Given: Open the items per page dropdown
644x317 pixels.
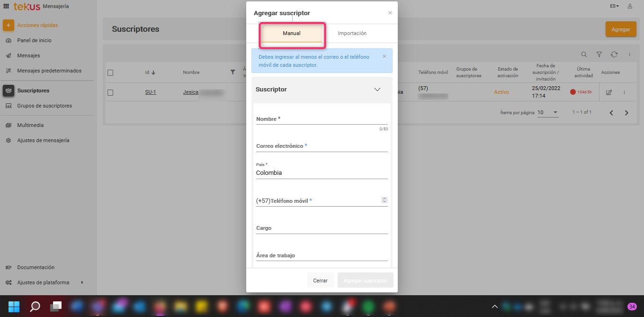Looking at the screenshot, I should point(548,113).
